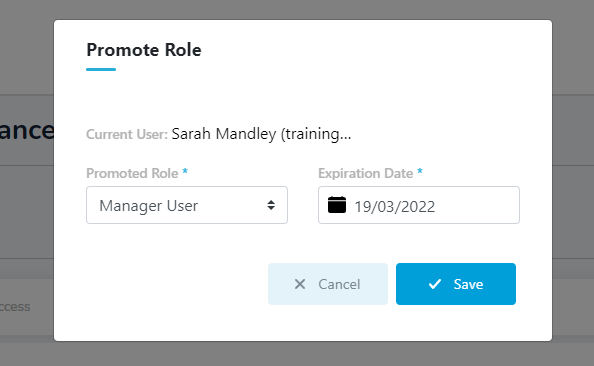Cancel the Promote Role dialog
Image resolution: width=594 pixels, height=366 pixels.
click(328, 284)
